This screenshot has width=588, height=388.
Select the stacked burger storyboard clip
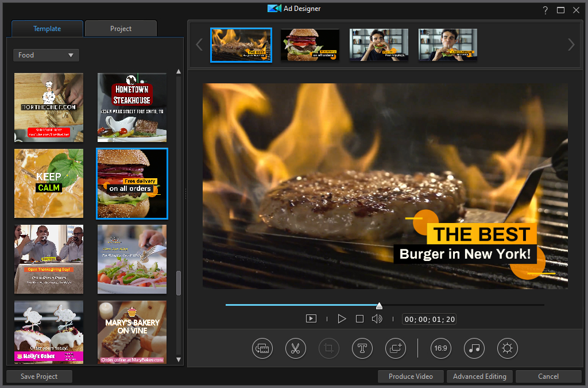(x=310, y=45)
